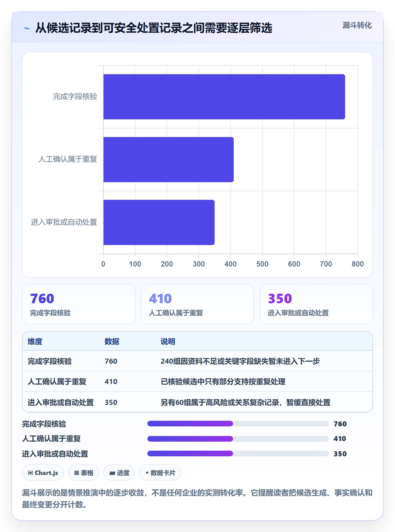The image size is (395, 532).
Task: Click the 800 tick on the x-axis
Action: [357, 264]
